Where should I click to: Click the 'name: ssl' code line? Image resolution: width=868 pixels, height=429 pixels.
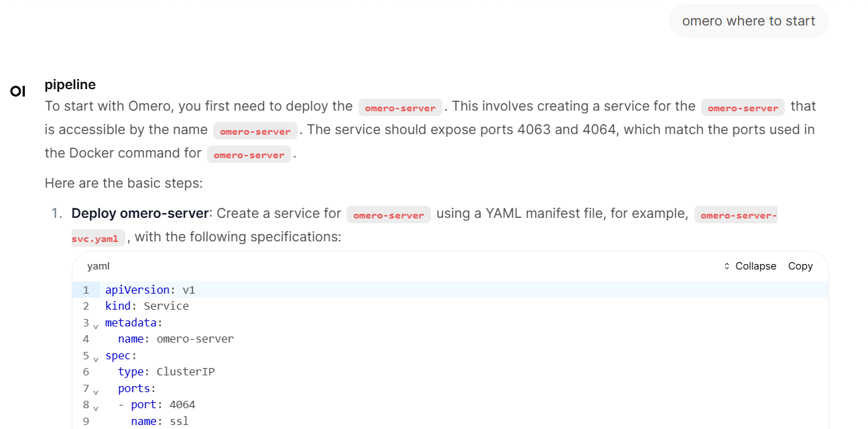pyautogui.click(x=160, y=421)
